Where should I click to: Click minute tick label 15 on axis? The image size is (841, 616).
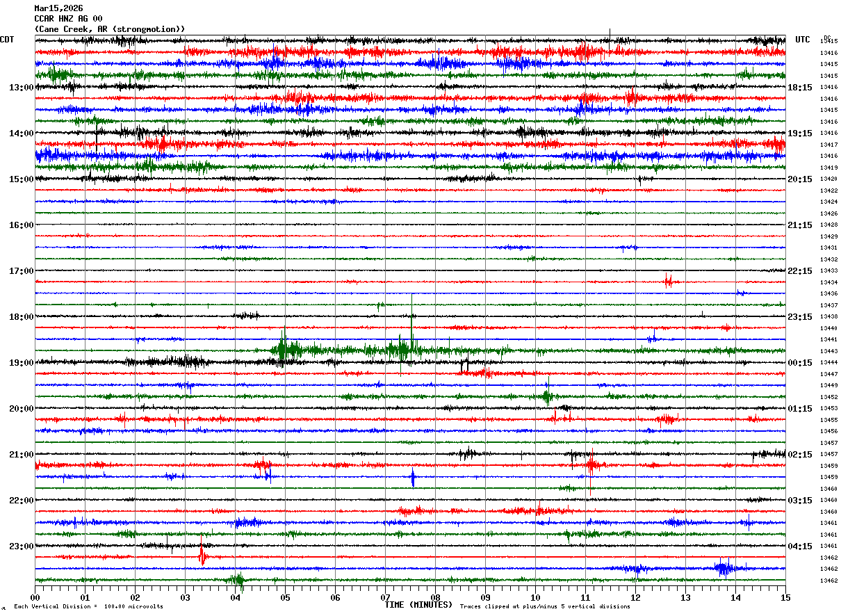(785, 597)
